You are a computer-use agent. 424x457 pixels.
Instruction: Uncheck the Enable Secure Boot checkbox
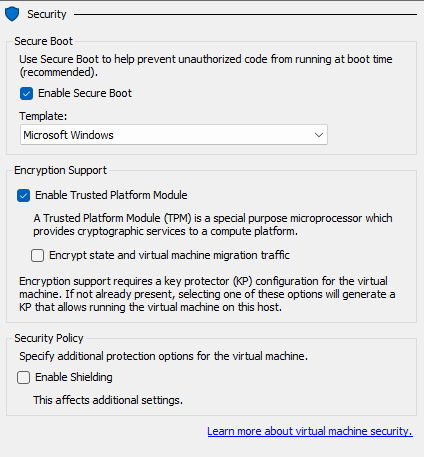click(26, 93)
